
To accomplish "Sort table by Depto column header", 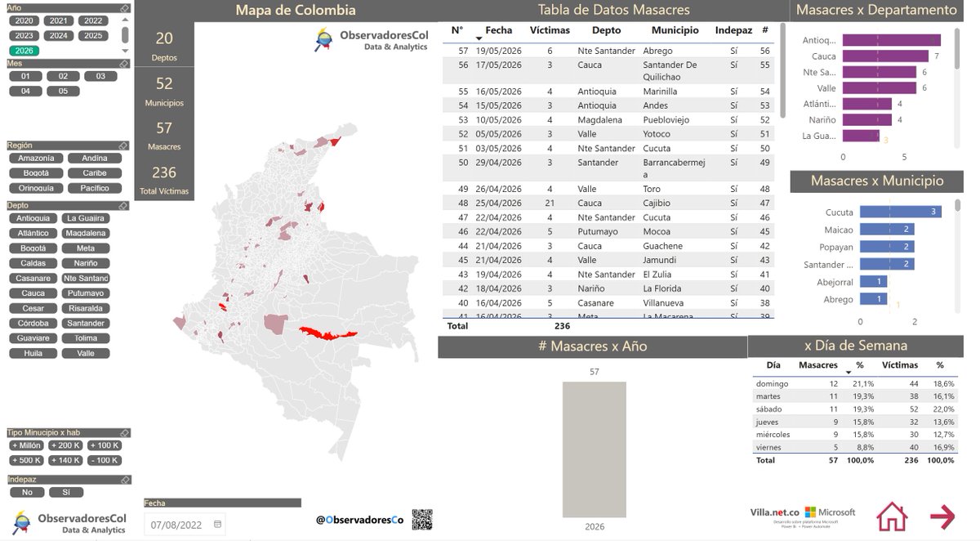I will pos(606,29).
